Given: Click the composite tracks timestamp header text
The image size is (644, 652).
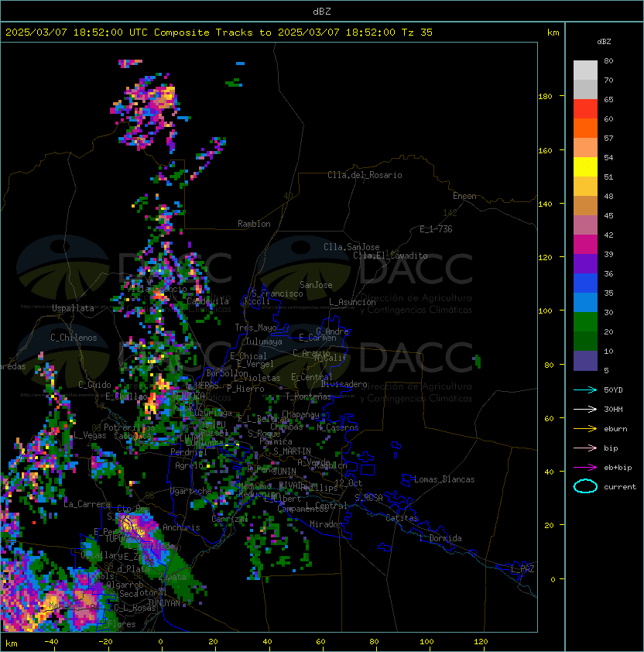Looking at the screenshot, I should [219, 33].
